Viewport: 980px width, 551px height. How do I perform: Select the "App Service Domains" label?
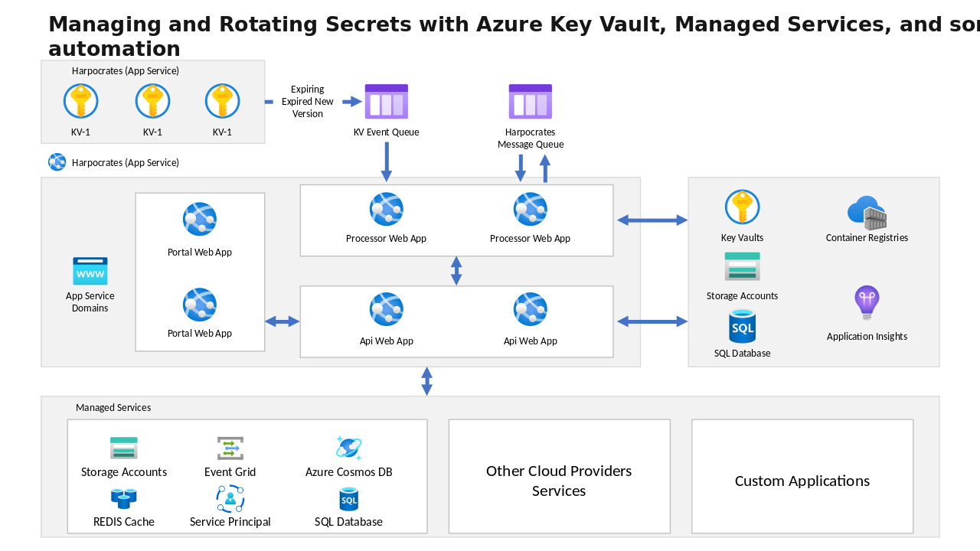click(90, 302)
